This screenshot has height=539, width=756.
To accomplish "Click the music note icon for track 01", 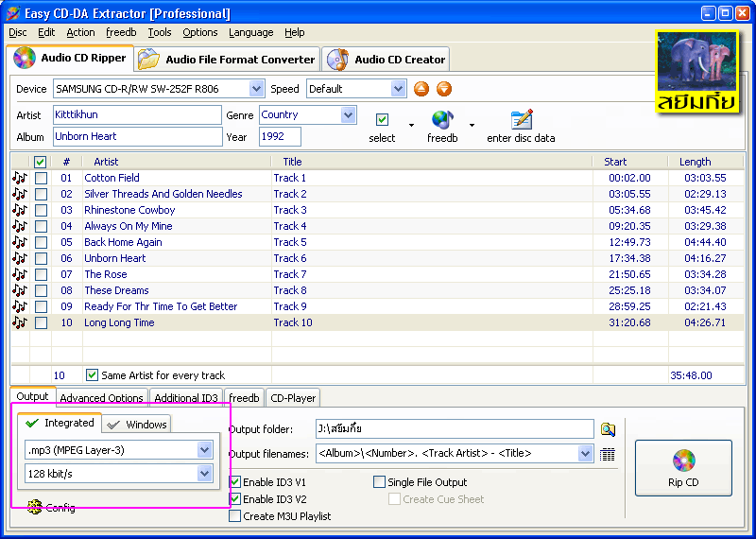I will pyautogui.click(x=20, y=178).
